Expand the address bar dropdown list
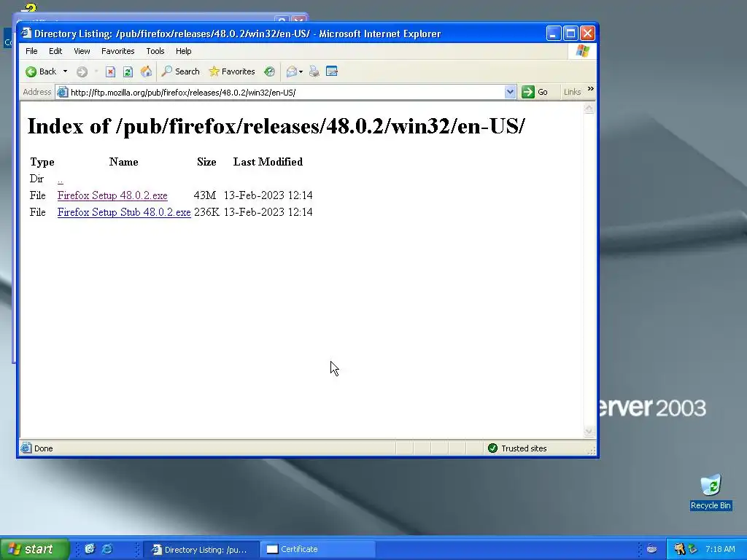Viewport: 747px width, 560px height. (510, 92)
